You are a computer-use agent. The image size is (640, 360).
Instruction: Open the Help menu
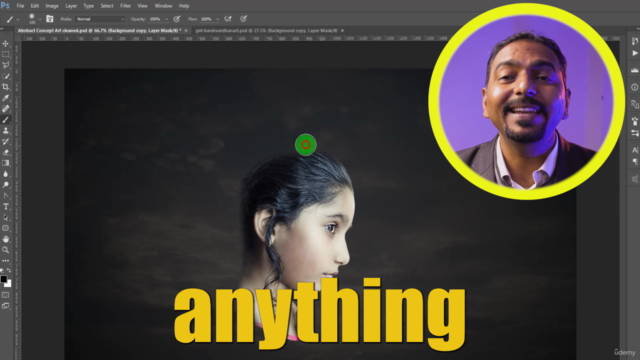point(184,6)
